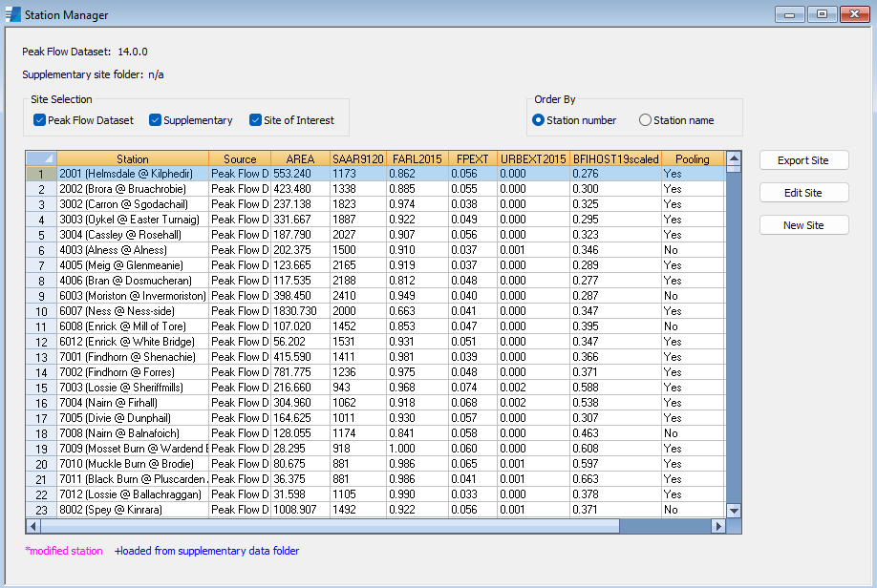
Task: Click the vertical scrollbar down arrow
Action: 734,511
